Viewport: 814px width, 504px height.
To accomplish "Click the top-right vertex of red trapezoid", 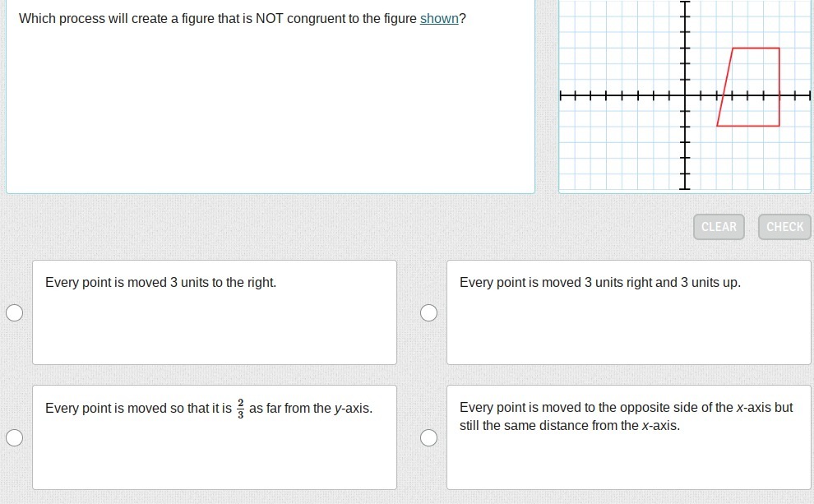I will pyautogui.click(x=779, y=49).
